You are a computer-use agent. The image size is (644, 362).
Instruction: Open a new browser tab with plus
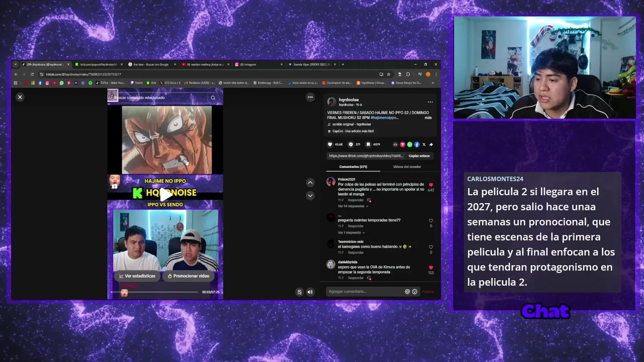click(343, 64)
